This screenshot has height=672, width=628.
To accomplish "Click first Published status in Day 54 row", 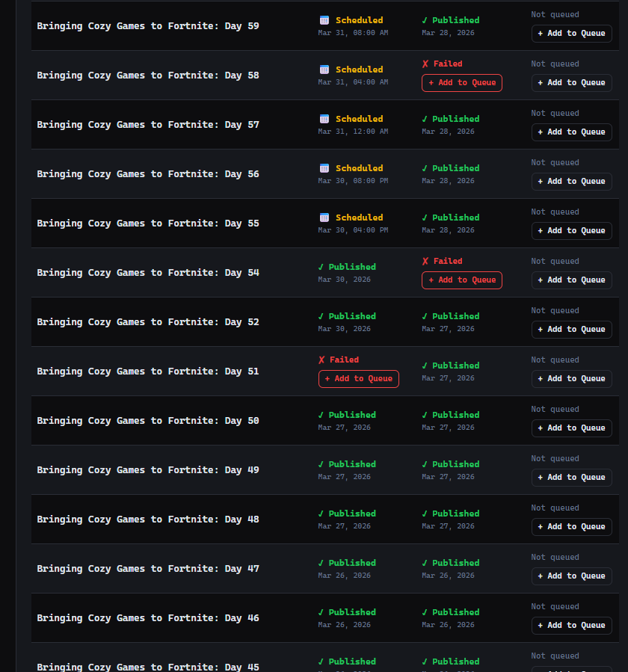I will pos(347,267).
